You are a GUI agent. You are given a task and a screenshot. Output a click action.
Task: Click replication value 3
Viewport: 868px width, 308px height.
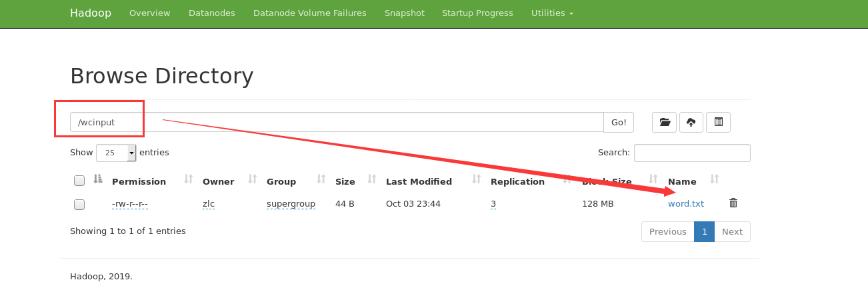(493, 204)
